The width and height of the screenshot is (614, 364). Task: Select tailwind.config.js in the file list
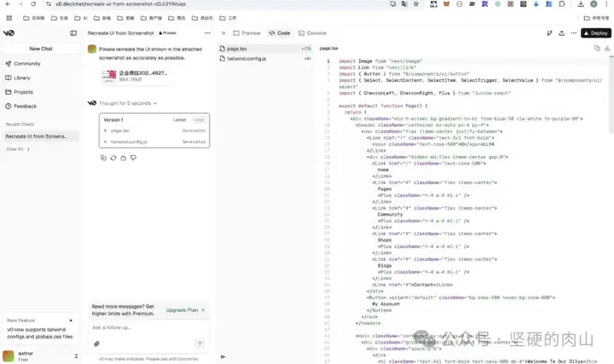pyautogui.click(x=265, y=59)
